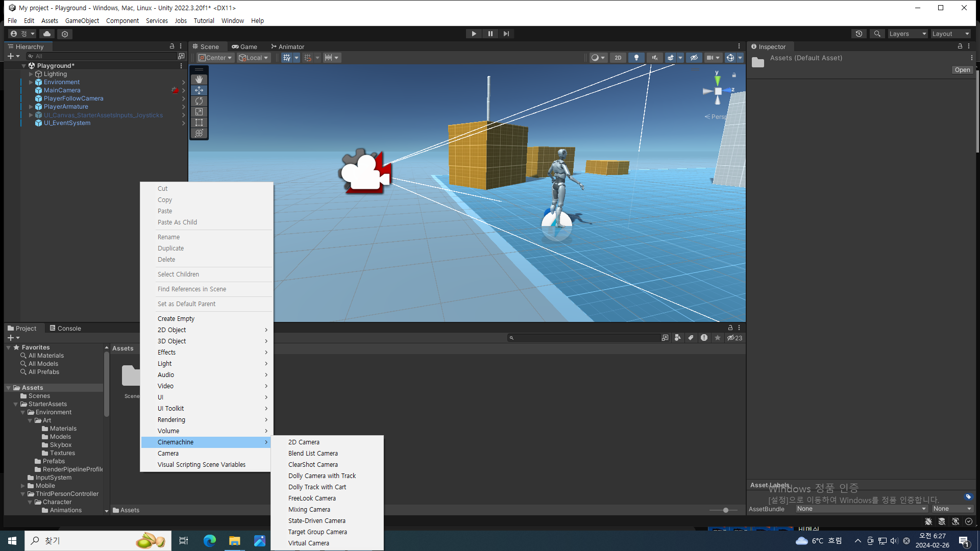Select the Rect transform tool
This screenshot has height=551, width=980.
(199, 122)
